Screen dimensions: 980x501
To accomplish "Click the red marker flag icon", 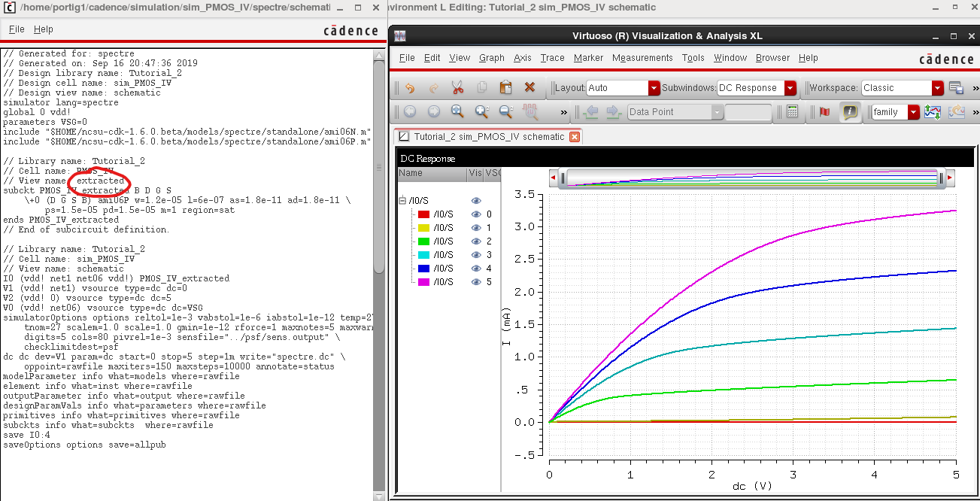I will click(824, 112).
